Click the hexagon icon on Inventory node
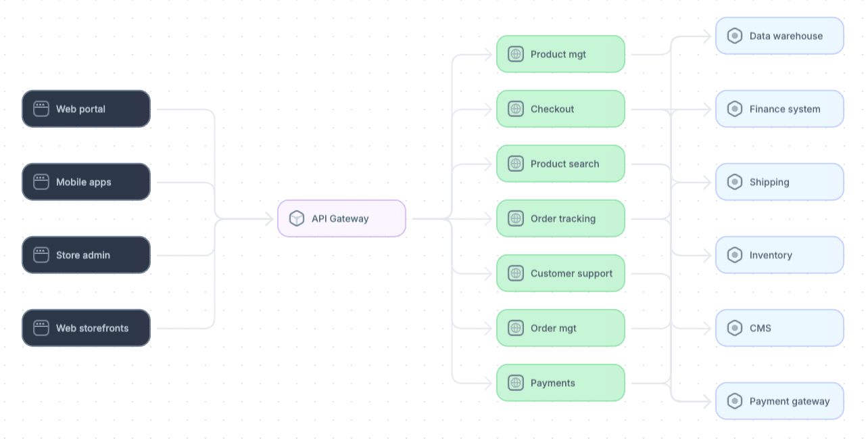Screen dimensions: 868x439 (735, 255)
